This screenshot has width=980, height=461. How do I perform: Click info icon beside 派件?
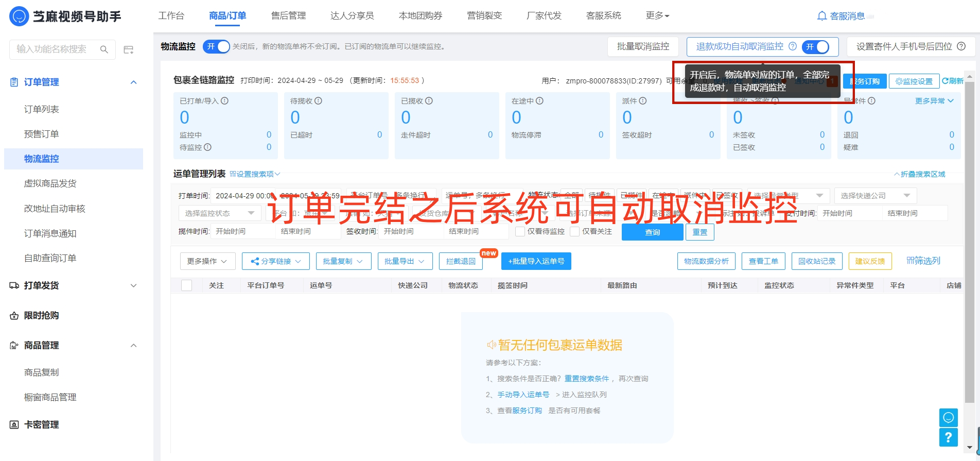(643, 101)
